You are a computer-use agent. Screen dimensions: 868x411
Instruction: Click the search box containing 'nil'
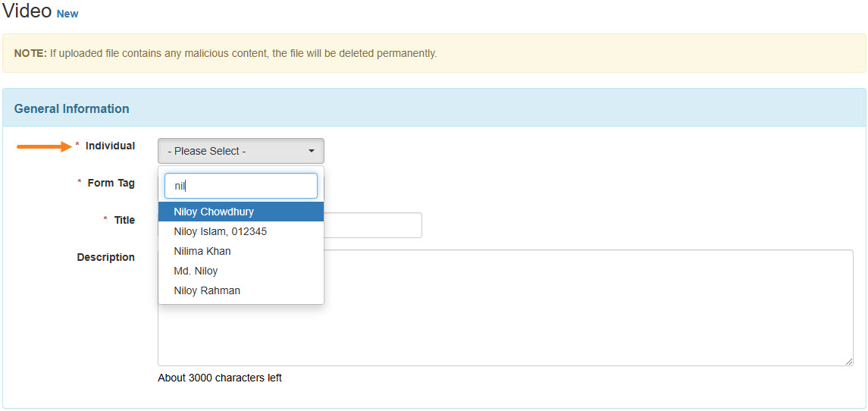[x=240, y=186]
